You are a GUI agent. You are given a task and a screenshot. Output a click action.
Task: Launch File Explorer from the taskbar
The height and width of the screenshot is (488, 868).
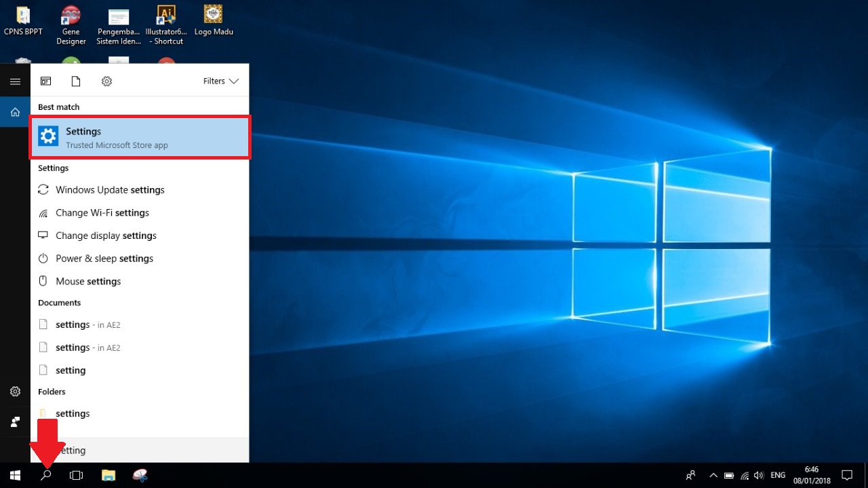[x=108, y=475]
